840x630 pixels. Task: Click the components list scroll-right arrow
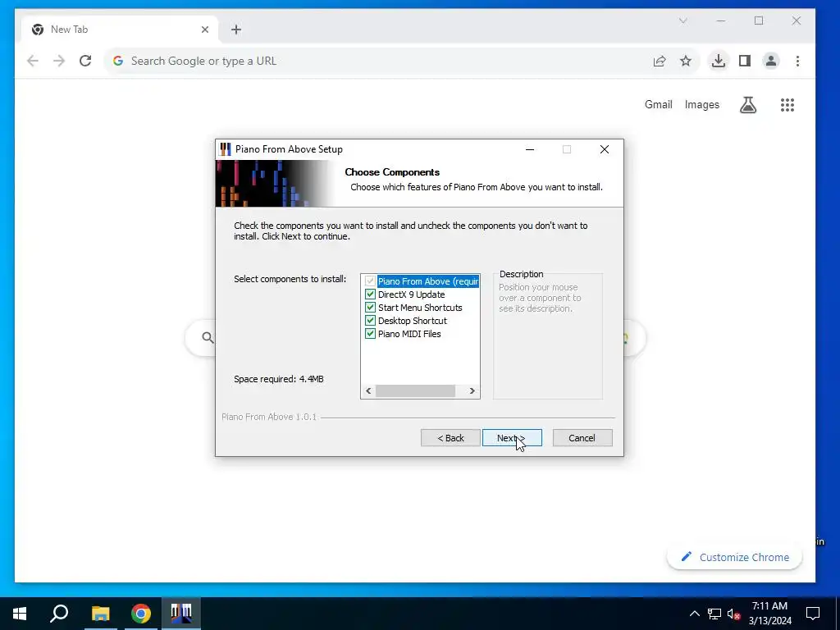472,391
